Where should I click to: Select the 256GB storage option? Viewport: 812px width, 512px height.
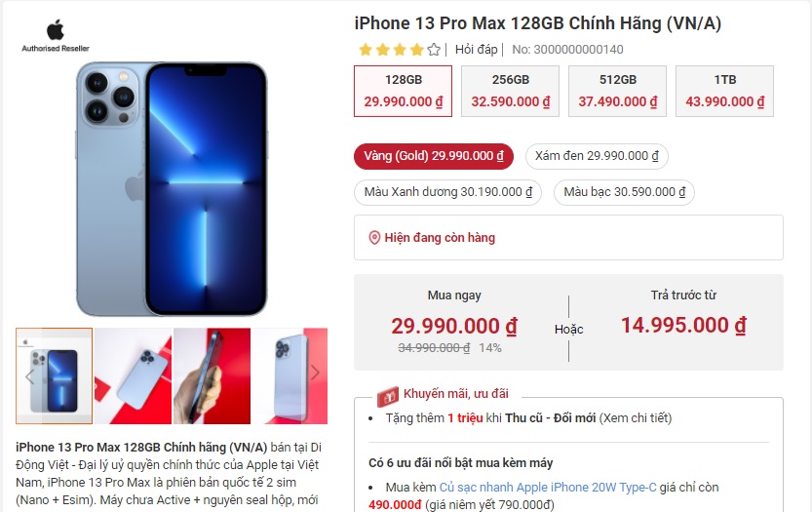point(510,92)
